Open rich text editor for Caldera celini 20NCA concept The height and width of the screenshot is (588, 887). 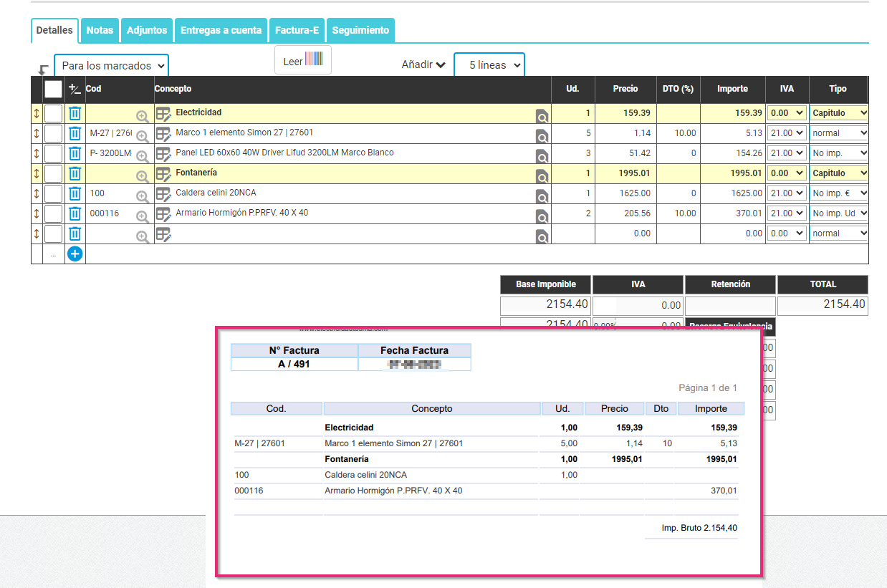tap(163, 193)
